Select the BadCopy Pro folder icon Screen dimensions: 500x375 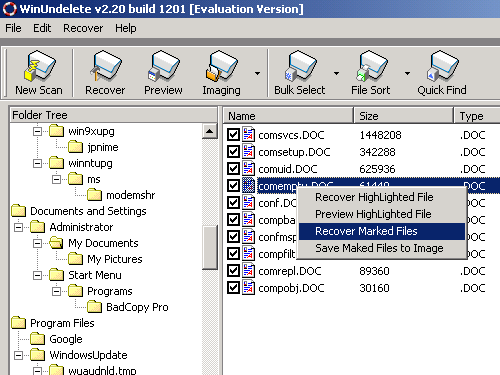94,307
